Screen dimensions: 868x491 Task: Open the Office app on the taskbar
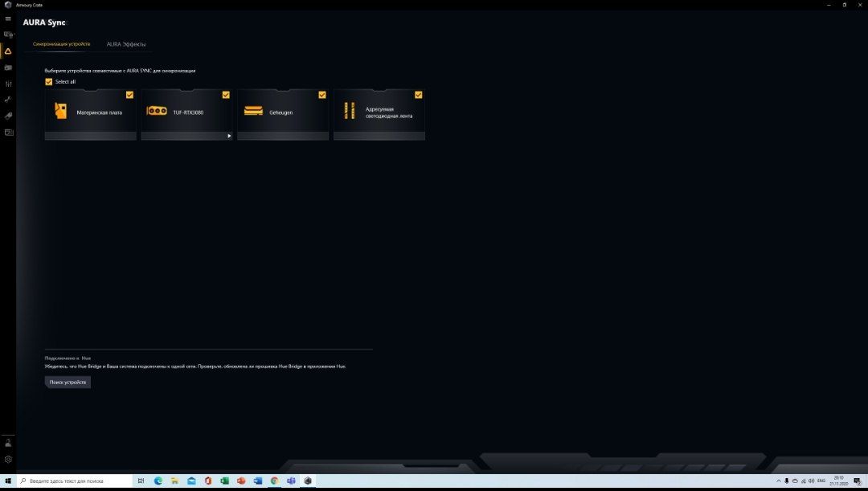pos(207,481)
